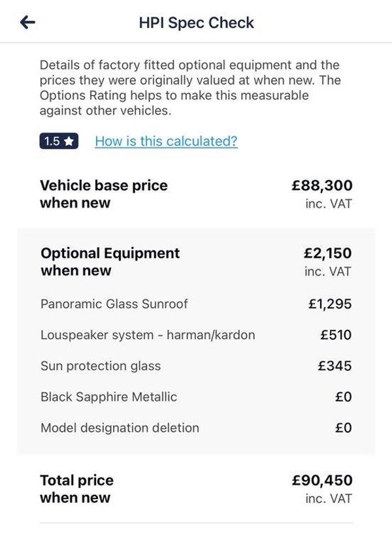This screenshot has height=544, width=392.
Task: Tap the 1.5 star rating badge
Action: point(59,141)
